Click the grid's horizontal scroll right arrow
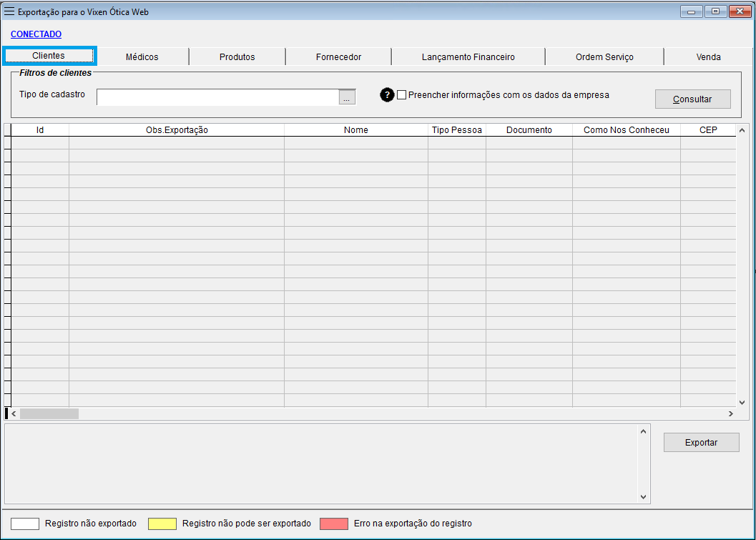 (x=730, y=413)
